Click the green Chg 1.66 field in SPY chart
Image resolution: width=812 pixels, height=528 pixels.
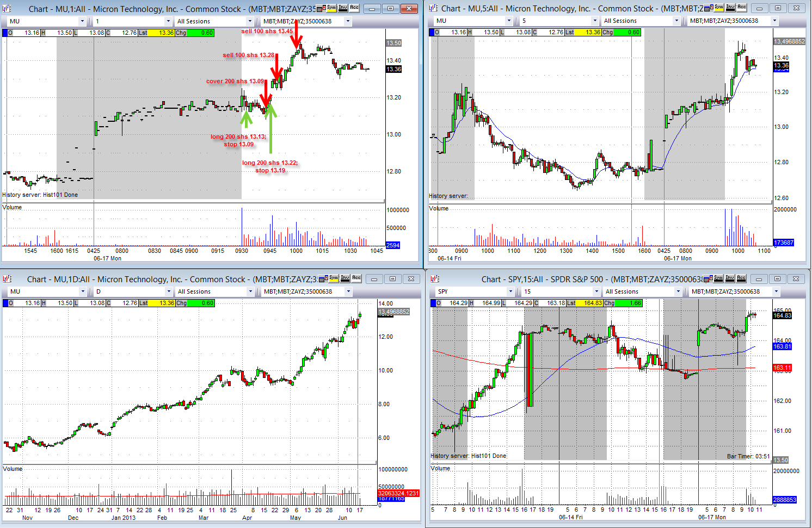tap(629, 303)
